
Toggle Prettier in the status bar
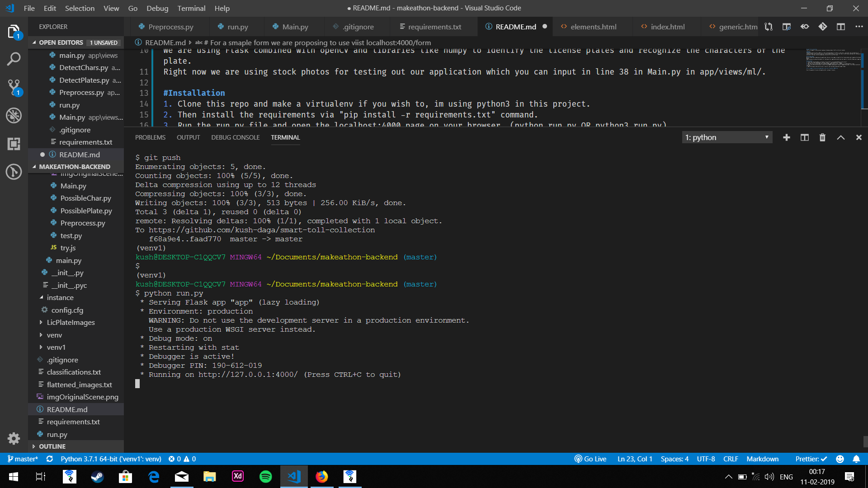pyautogui.click(x=811, y=459)
